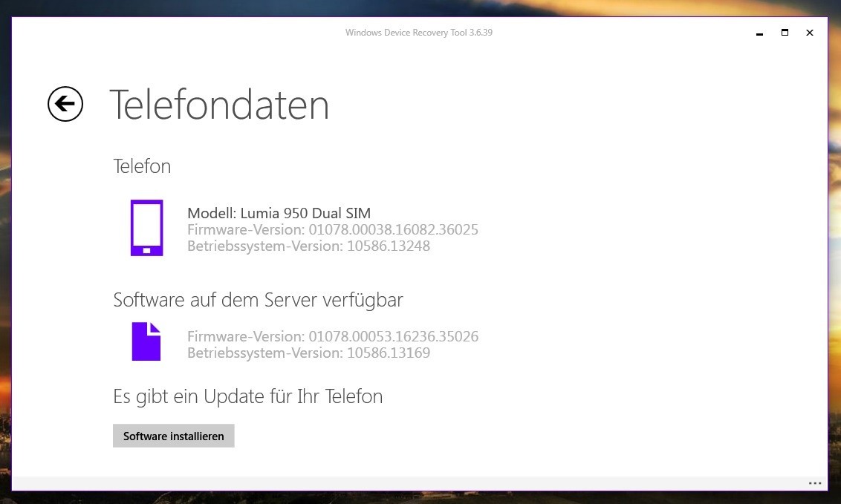Select the 'Modell: Lumia 950 Dual SIM' text

click(279, 213)
